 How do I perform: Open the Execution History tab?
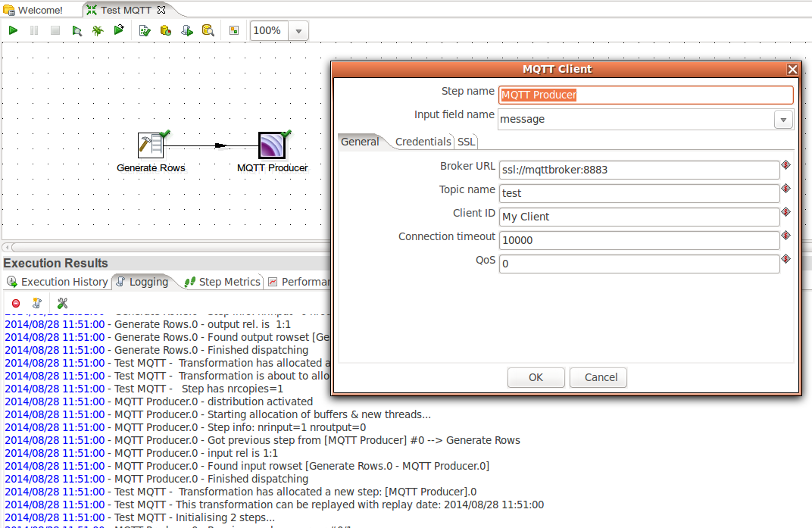click(x=58, y=282)
